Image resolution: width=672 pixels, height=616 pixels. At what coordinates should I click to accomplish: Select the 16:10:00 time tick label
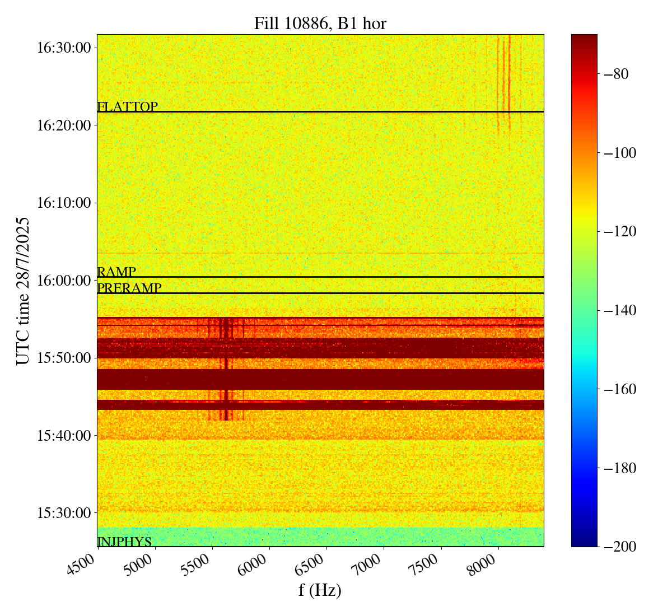click(64, 203)
